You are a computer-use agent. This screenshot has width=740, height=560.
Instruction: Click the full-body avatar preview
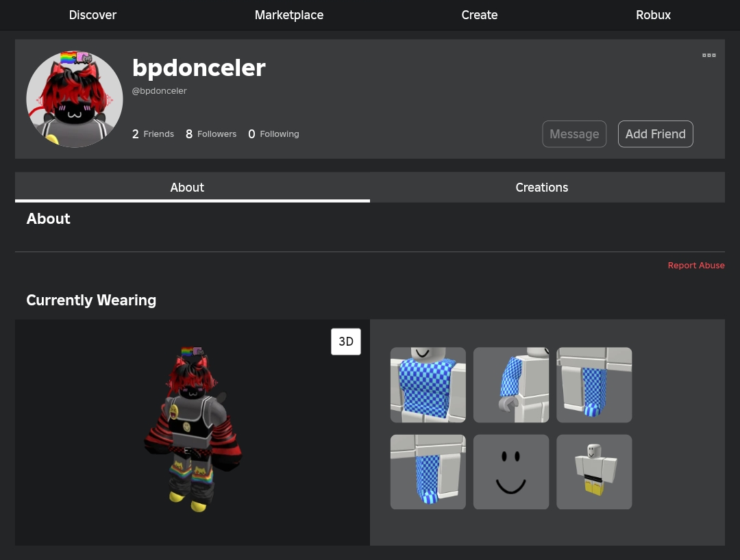(193, 429)
